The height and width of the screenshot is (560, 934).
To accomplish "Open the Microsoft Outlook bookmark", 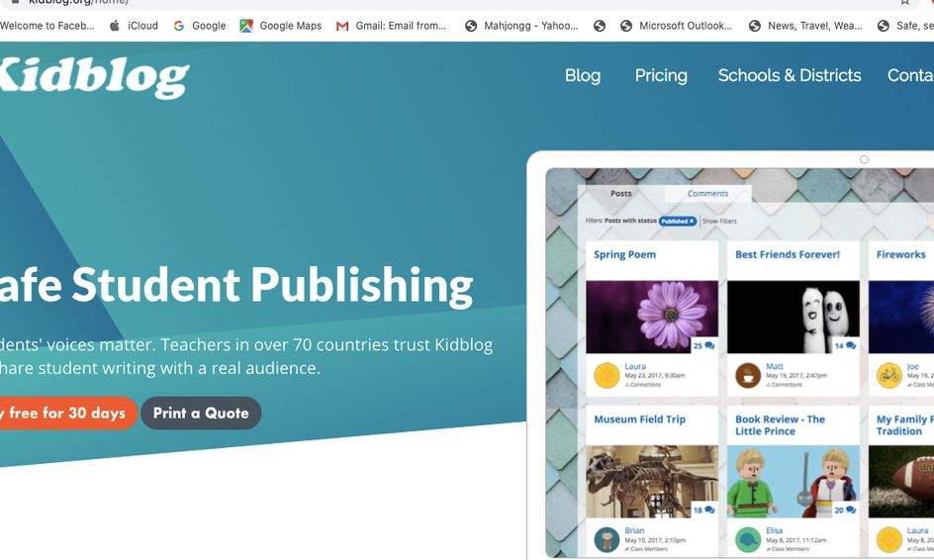I will click(676, 26).
